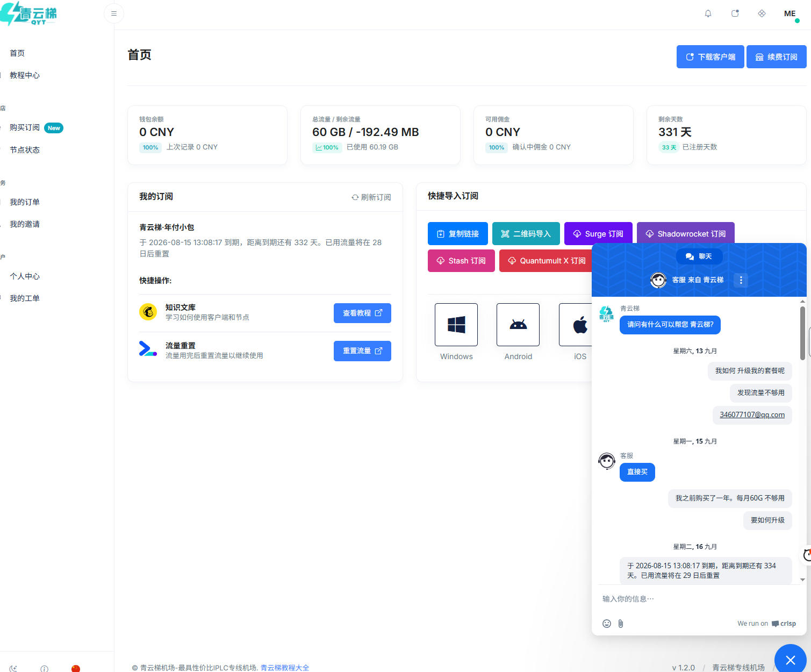The height and width of the screenshot is (672, 811).
Task: Click the 直接买 chat message
Action: coord(637,472)
